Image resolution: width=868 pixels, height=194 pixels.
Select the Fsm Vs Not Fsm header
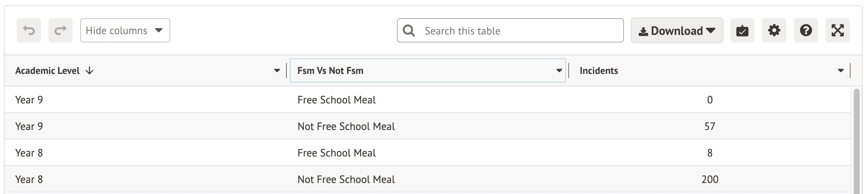coord(330,71)
